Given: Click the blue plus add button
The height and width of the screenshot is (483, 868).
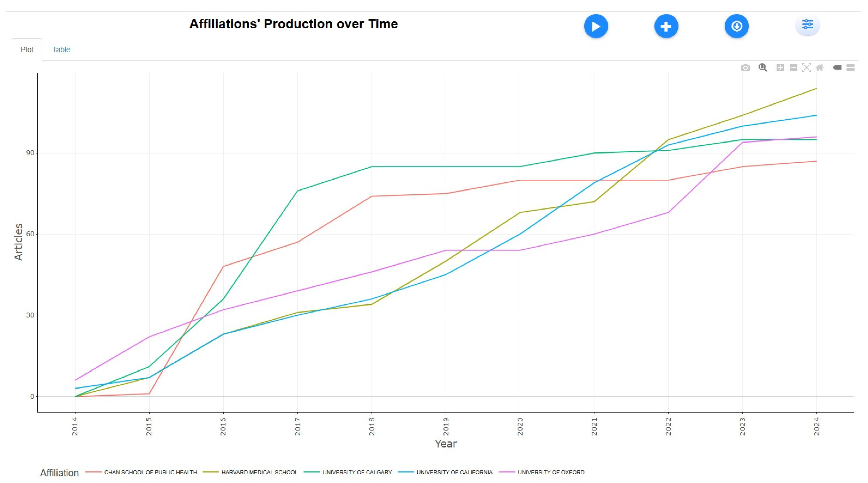Looking at the screenshot, I should pyautogui.click(x=666, y=26).
